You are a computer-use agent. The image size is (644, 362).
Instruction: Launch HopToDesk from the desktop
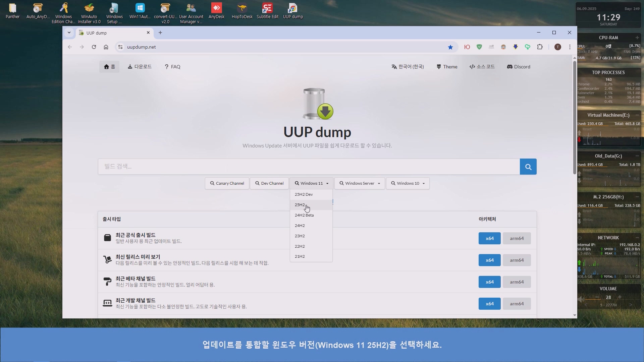tap(242, 11)
